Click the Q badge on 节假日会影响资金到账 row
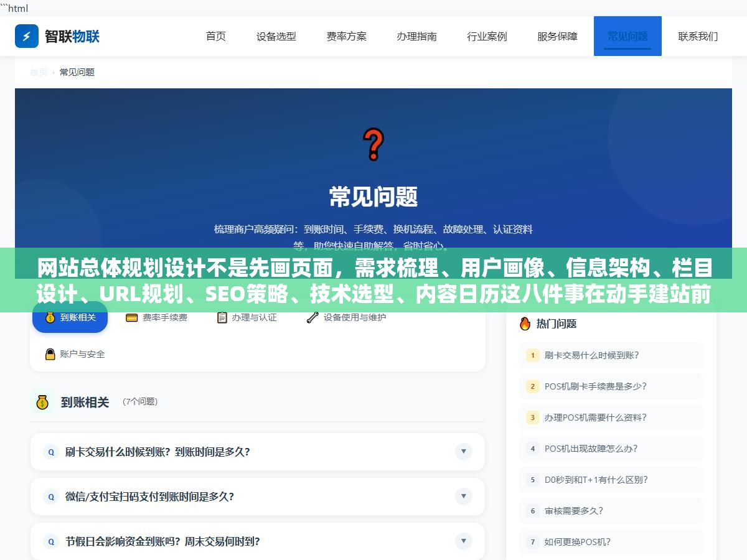The image size is (747, 560). (51, 541)
